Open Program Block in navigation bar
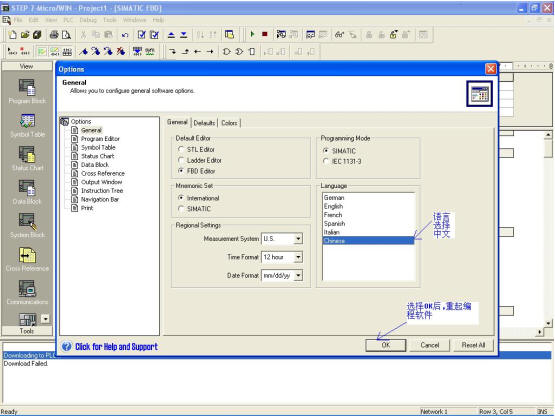This screenshot has width=555, height=418. coord(27,91)
